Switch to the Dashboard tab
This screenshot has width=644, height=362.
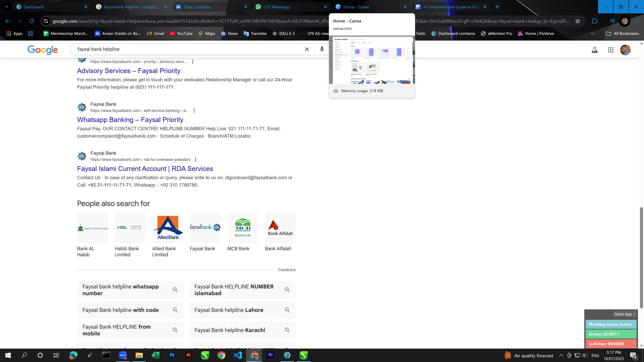(51, 7)
